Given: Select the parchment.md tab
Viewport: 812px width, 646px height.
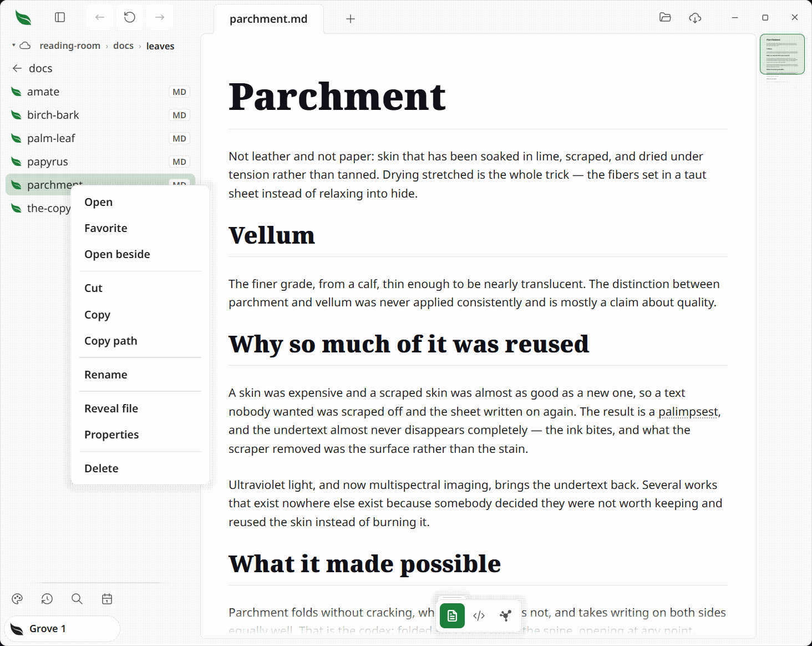Looking at the screenshot, I should tap(268, 19).
